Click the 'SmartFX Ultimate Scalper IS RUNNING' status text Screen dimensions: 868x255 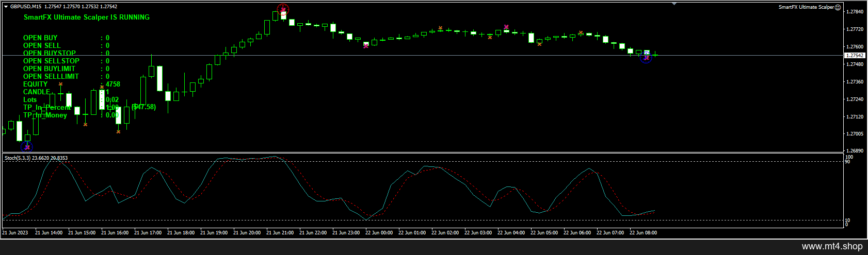[87, 17]
